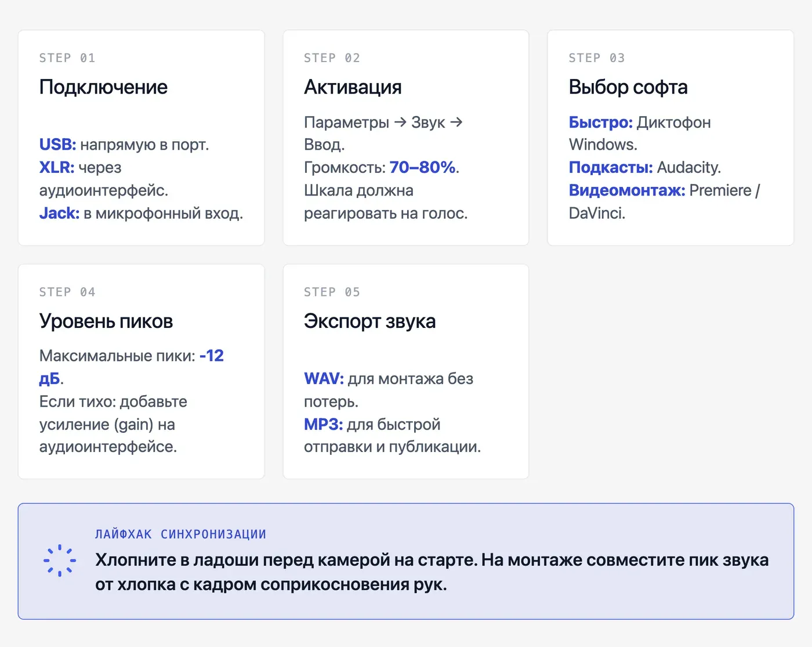This screenshot has height=647, width=812.
Task: Click the 'Параметры → Звук →' path
Action: click(383, 122)
